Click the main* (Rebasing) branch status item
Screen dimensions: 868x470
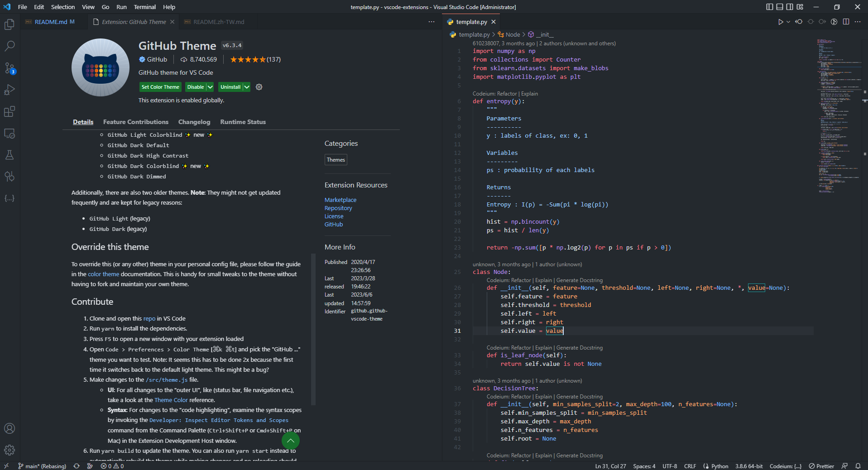(x=42, y=466)
